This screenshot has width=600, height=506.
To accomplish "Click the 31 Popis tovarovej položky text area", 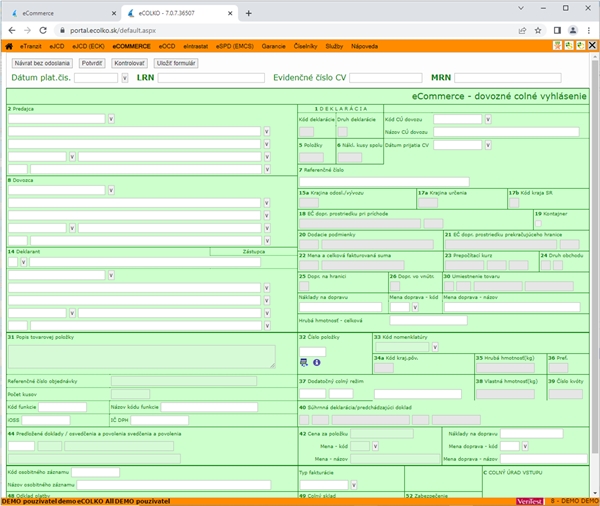I will click(142, 357).
